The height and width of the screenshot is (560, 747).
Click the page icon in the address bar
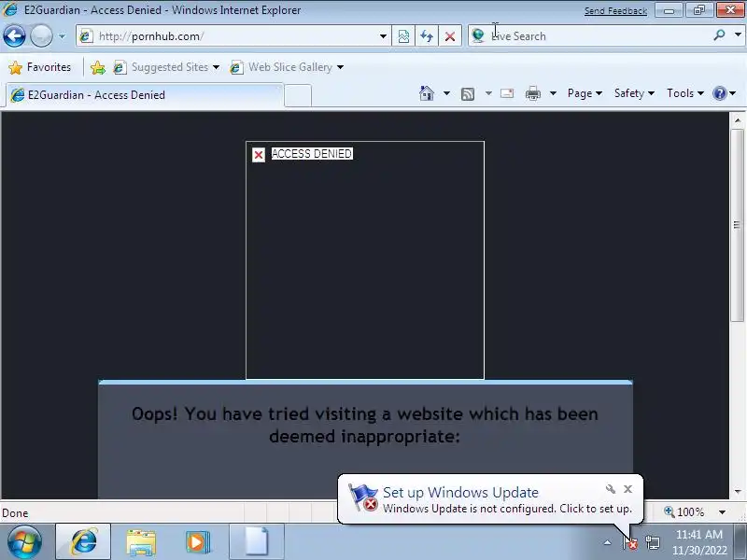(x=86, y=36)
